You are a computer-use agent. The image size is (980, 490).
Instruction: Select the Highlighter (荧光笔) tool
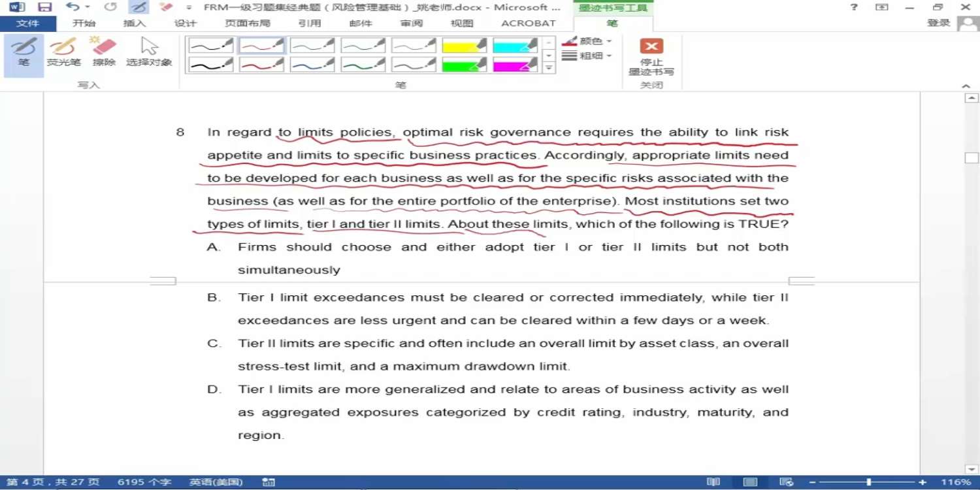point(63,53)
